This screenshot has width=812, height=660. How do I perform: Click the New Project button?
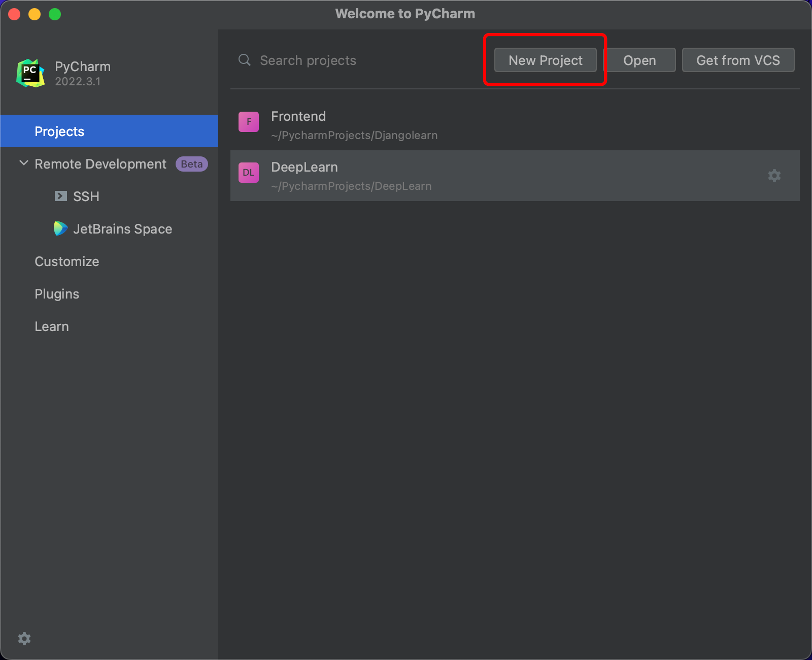tap(546, 60)
